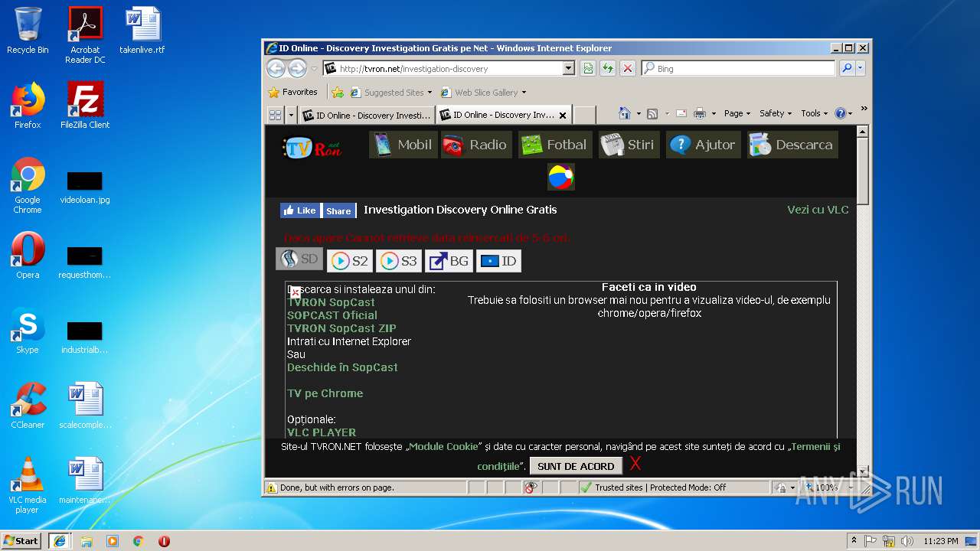The width and height of the screenshot is (980, 551).
Task: Launch Firefox from the desktop
Action: point(28,106)
